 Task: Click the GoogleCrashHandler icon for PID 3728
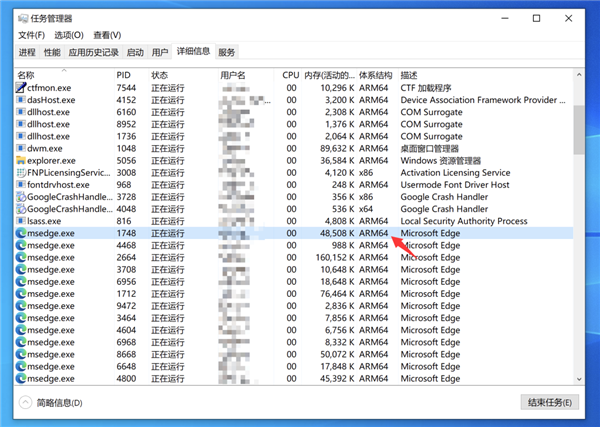click(x=21, y=197)
